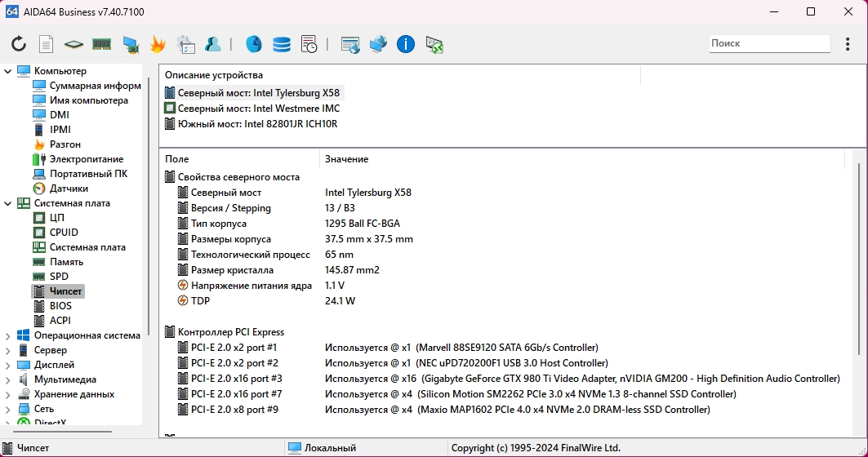The image size is (868, 457).
Task: Select ACPI tree item
Action: [x=52, y=321]
